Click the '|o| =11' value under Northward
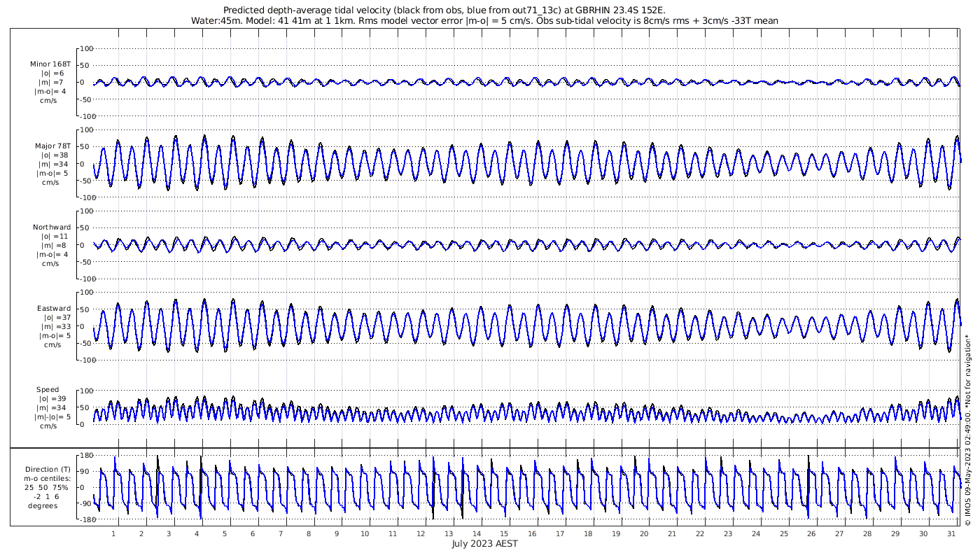The width and height of the screenshot is (980, 560). (54, 237)
